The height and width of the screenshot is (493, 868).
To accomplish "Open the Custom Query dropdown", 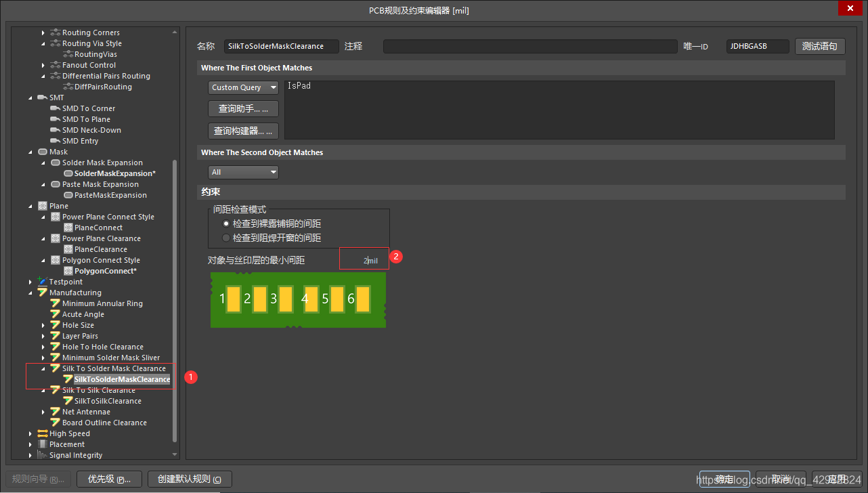I will click(x=243, y=87).
